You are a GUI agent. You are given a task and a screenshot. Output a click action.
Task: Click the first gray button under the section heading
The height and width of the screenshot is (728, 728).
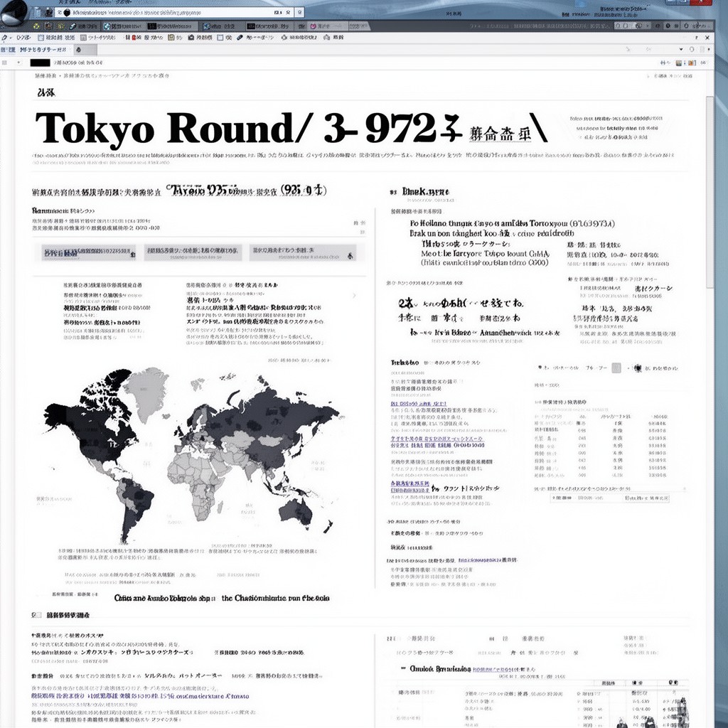click(x=89, y=253)
